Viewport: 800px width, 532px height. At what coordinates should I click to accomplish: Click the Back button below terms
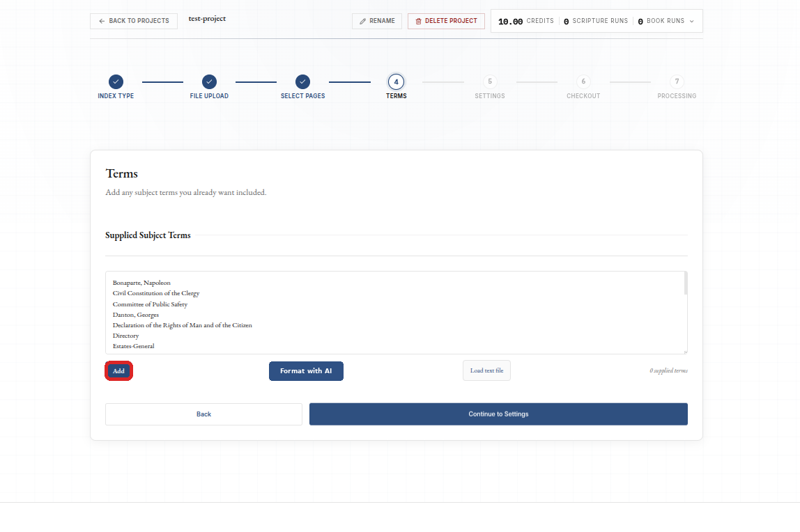[x=203, y=414]
